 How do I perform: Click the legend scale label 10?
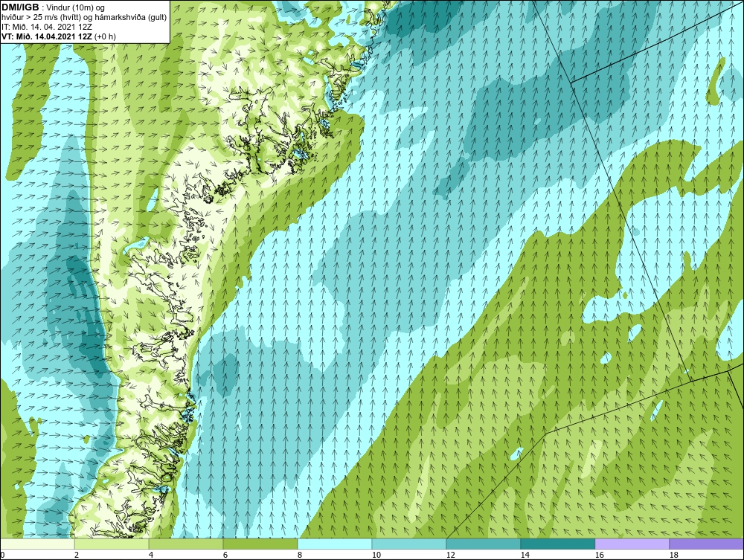click(x=376, y=555)
